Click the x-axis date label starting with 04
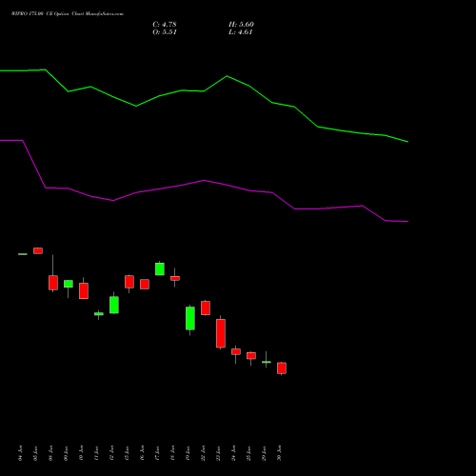The image size is (476, 476). (x=21, y=453)
